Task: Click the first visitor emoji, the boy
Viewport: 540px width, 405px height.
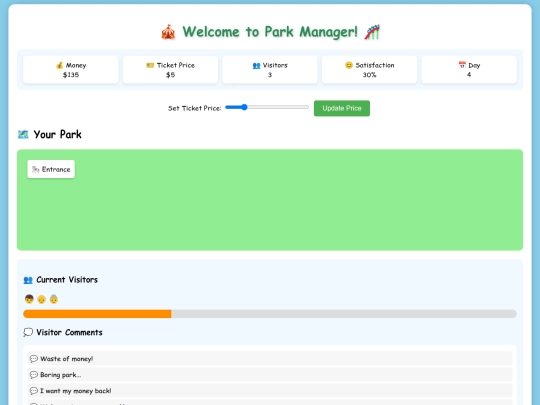Action: coord(29,299)
